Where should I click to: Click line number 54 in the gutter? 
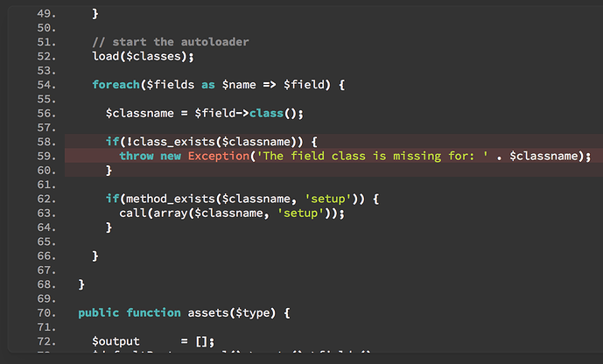(47, 85)
